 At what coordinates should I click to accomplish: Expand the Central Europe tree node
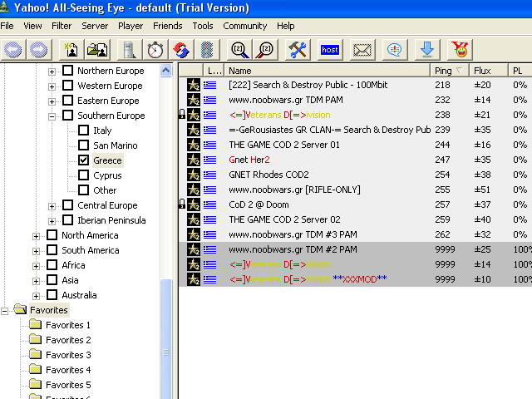[52, 206]
